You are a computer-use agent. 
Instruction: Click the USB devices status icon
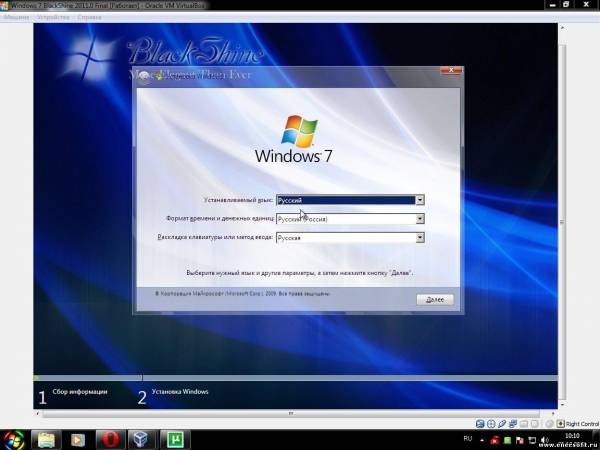[x=502, y=424]
